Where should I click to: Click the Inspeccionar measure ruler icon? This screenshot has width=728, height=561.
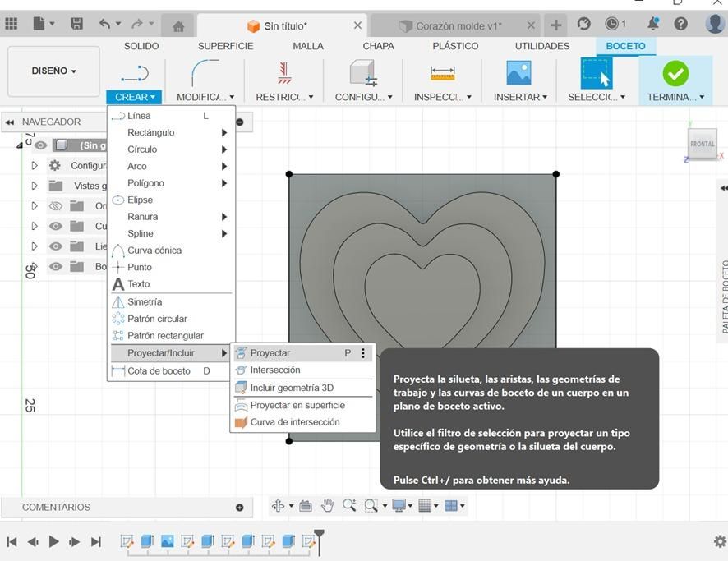(442, 74)
